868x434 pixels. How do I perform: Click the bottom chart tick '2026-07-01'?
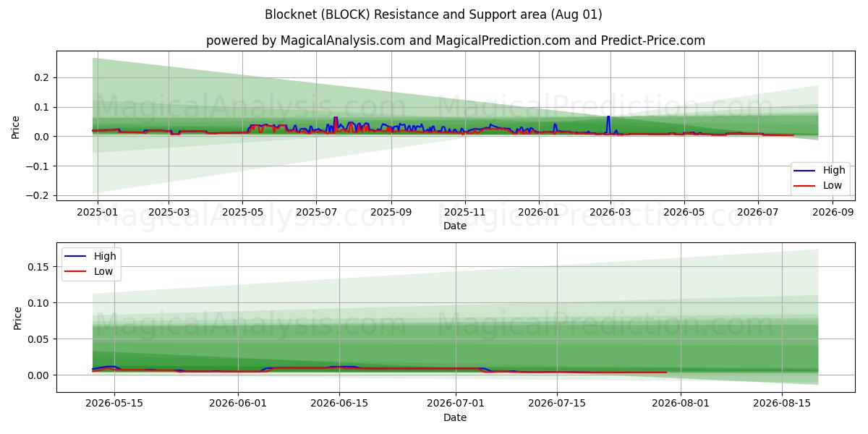[x=456, y=404]
